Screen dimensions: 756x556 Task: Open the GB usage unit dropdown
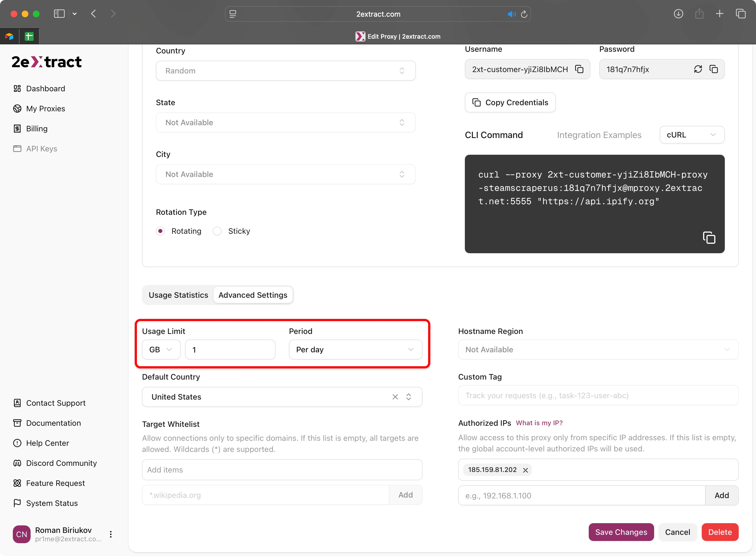[x=161, y=350]
